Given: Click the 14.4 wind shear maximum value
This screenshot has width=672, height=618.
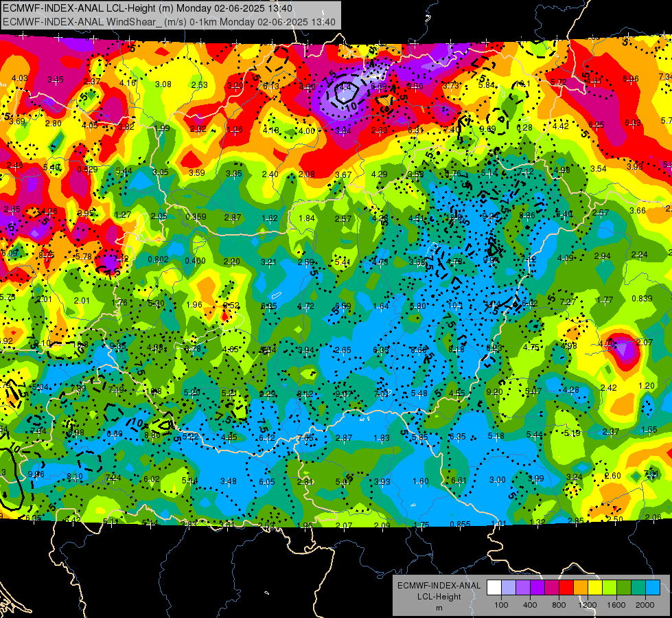Looking at the screenshot, I should coord(343,87).
